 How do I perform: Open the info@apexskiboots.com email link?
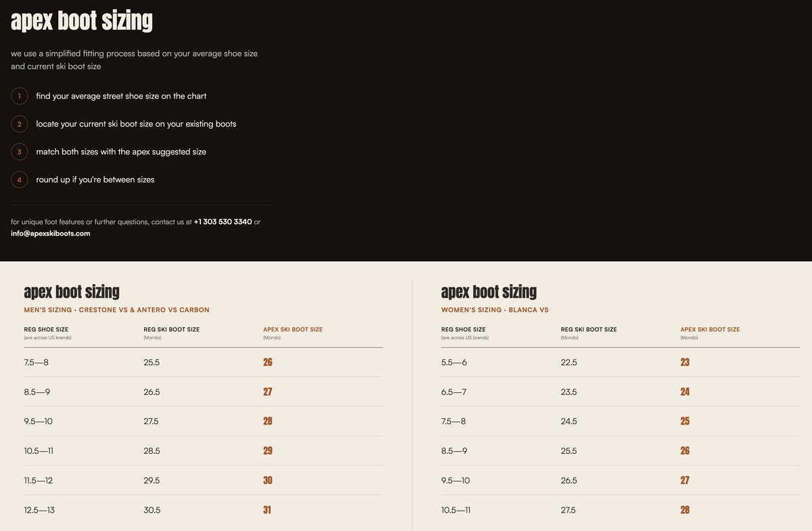coord(51,233)
